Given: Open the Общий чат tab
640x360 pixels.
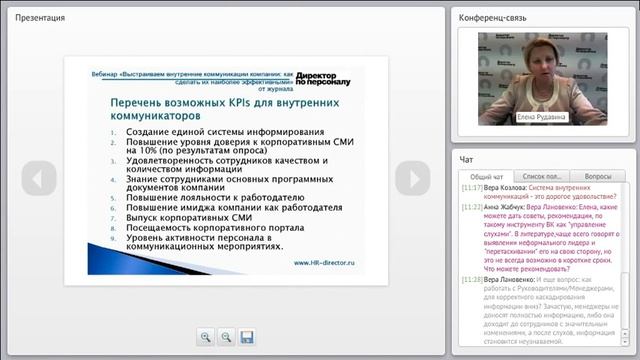Looking at the screenshot, I should pyautogui.click(x=486, y=177).
